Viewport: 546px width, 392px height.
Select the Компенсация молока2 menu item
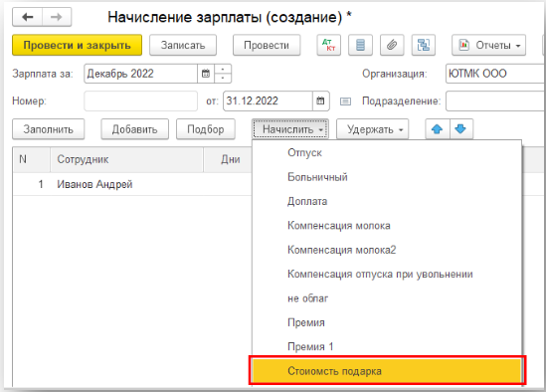point(387,250)
